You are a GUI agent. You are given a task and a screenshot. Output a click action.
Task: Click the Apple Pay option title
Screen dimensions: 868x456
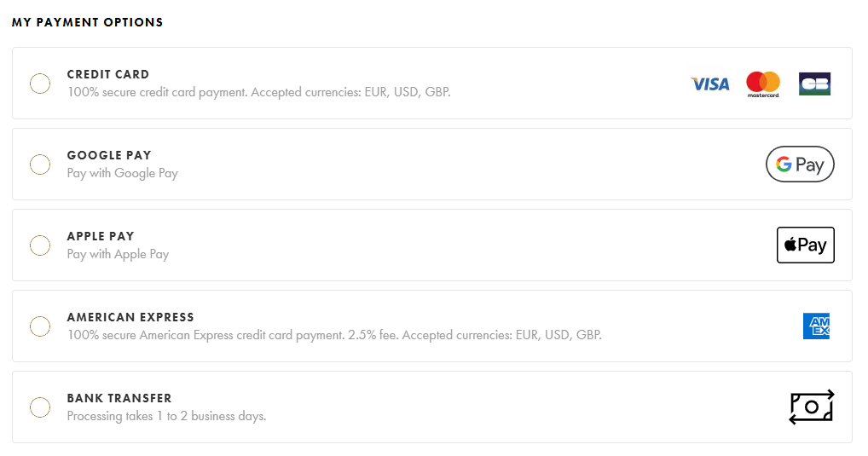point(101,236)
